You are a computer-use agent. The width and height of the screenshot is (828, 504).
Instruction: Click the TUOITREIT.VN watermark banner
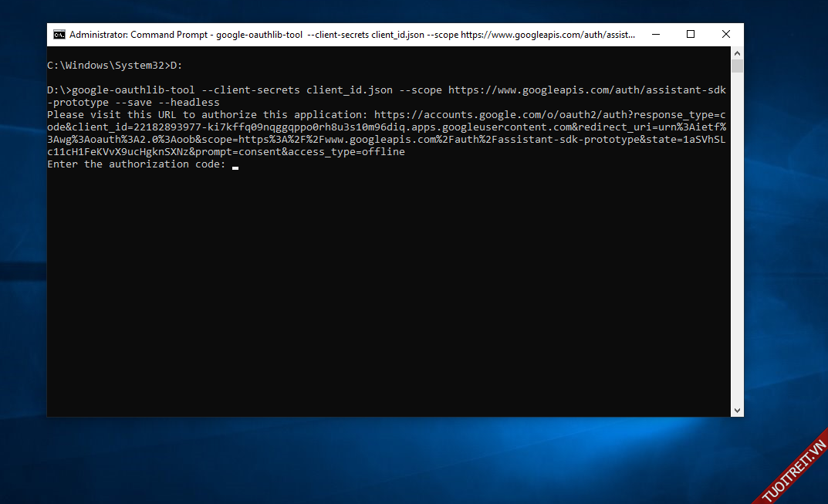[793, 470]
